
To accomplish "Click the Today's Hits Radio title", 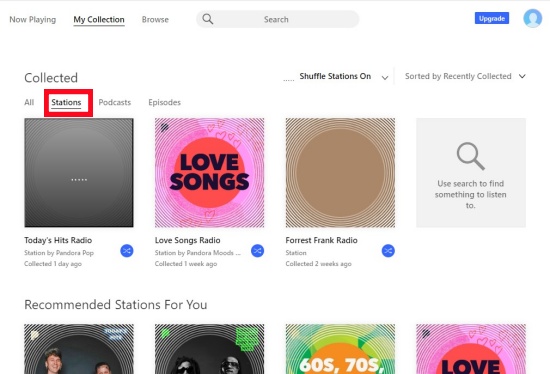I will click(58, 240).
